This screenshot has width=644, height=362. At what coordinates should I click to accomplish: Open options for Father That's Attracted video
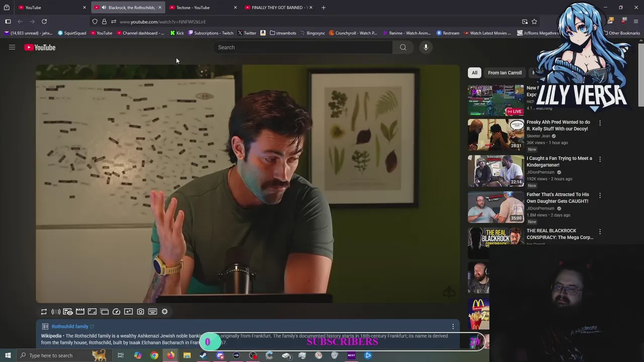click(600, 195)
